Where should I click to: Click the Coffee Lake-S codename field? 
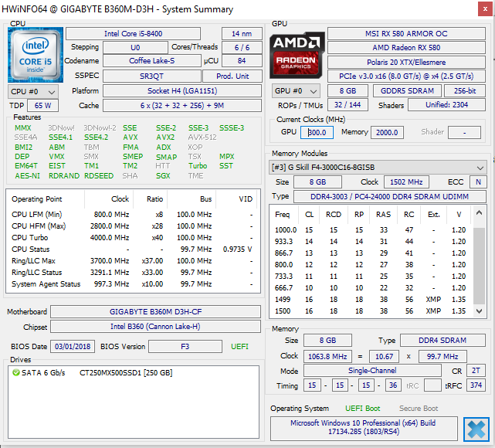pos(152,60)
